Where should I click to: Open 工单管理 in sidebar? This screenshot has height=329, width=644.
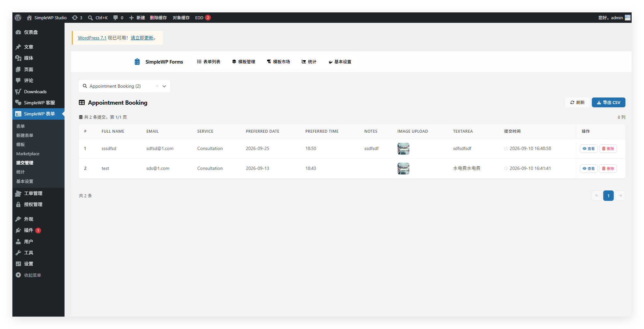38,193
